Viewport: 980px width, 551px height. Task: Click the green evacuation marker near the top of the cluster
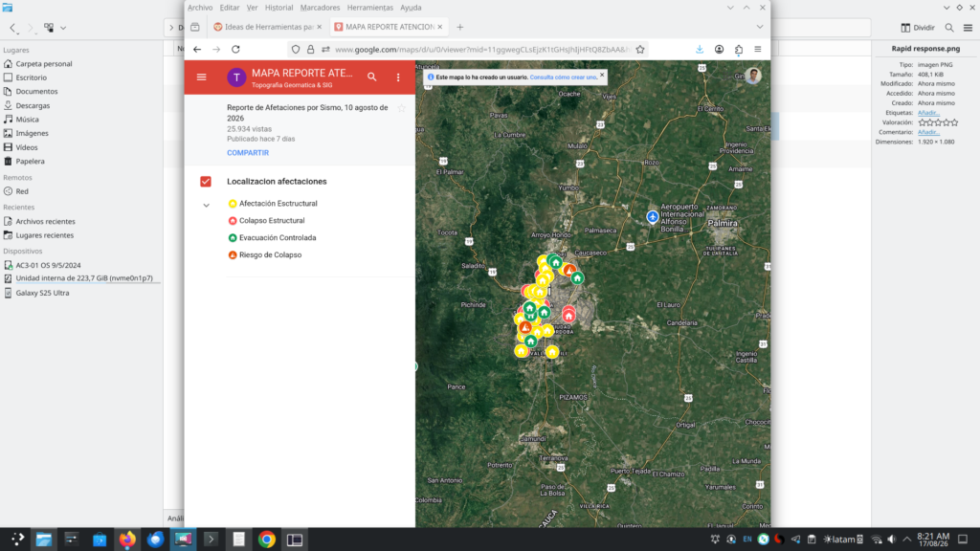tap(556, 262)
